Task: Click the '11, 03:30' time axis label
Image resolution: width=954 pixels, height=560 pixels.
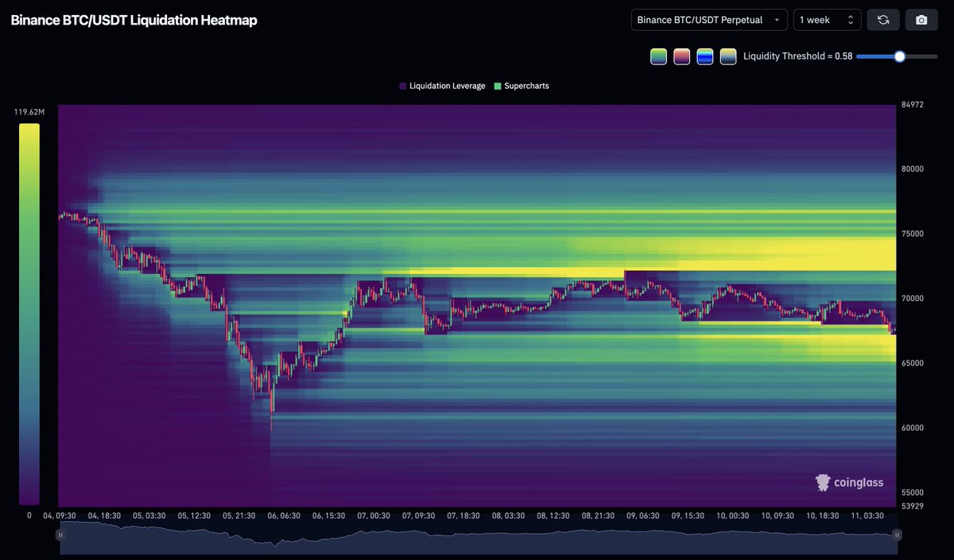Action: coord(867,516)
